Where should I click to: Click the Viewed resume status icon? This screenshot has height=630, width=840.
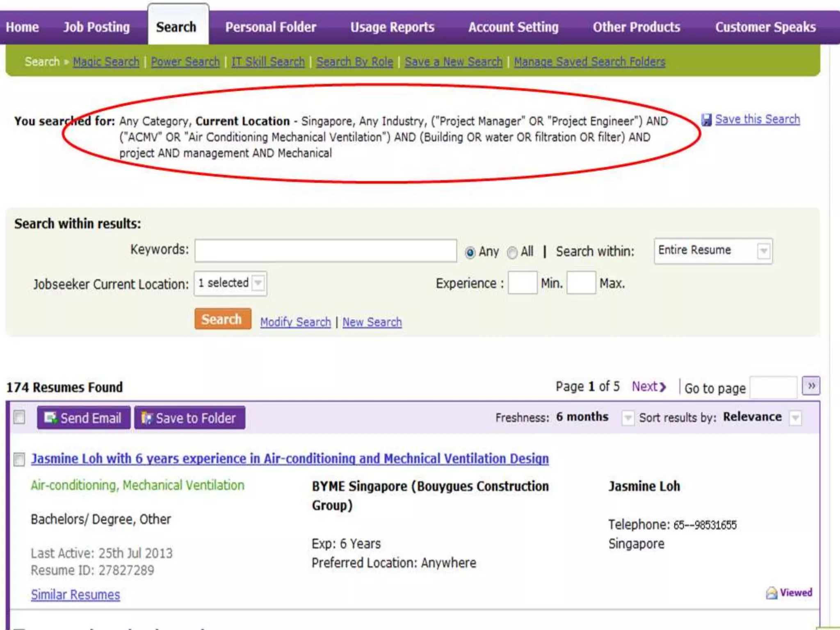772,593
